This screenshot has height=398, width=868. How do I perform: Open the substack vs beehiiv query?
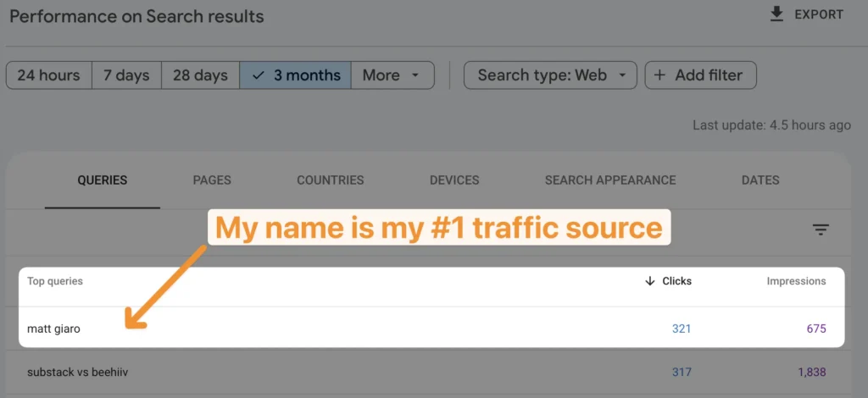(77, 372)
